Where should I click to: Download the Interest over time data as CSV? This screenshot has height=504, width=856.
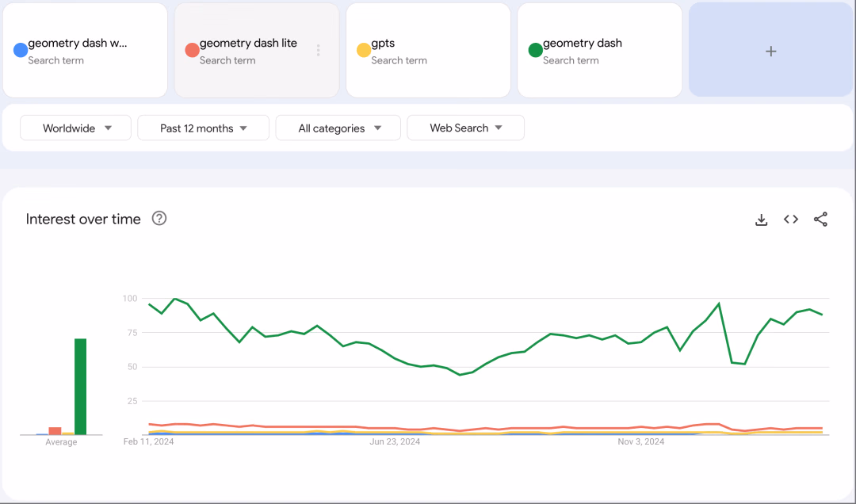pos(761,220)
